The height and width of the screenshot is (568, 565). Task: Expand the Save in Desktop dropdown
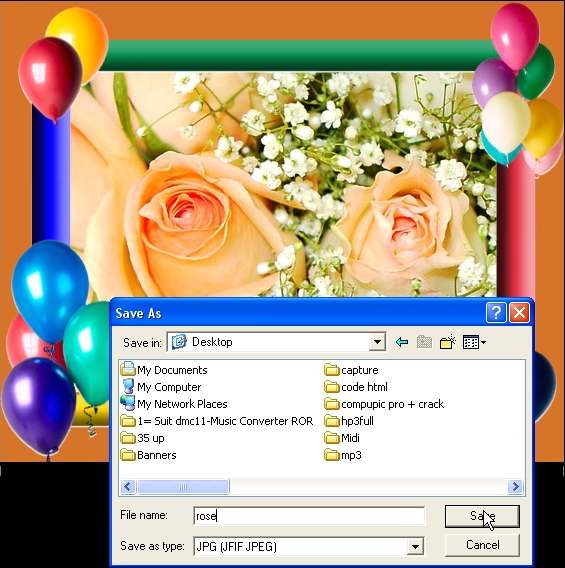point(377,342)
